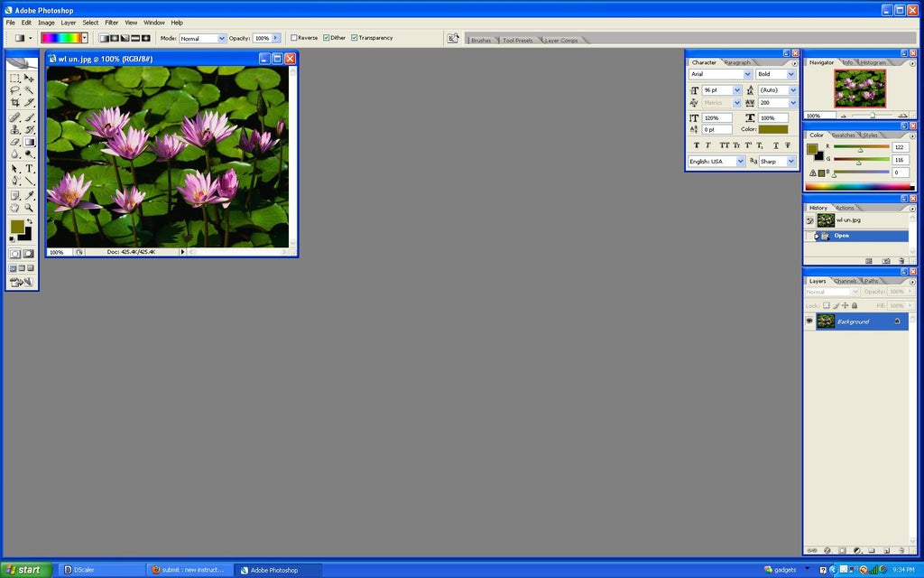Open the Sharp anti-aliasing dropdown
Viewport: 924px width, 578px height.
[790, 162]
